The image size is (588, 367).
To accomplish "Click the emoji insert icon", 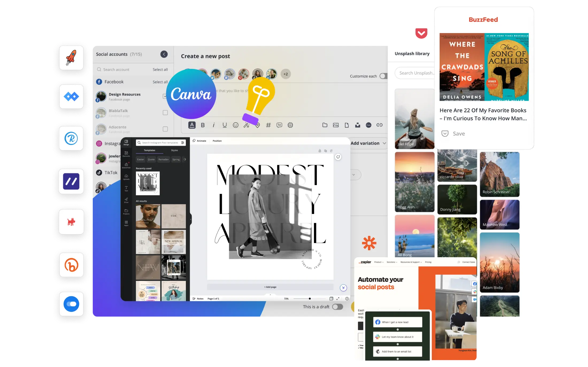I will tap(235, 125).
